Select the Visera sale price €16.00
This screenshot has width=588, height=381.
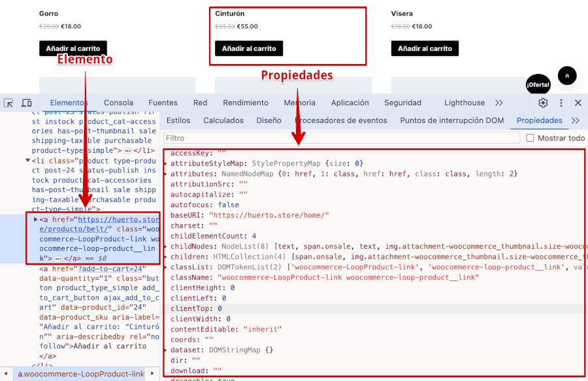pyautogui.click(x=422, y=26)
